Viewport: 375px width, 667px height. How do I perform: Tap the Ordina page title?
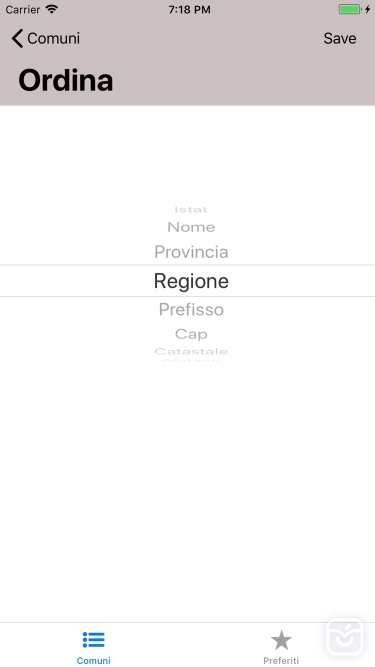point(66,80)
